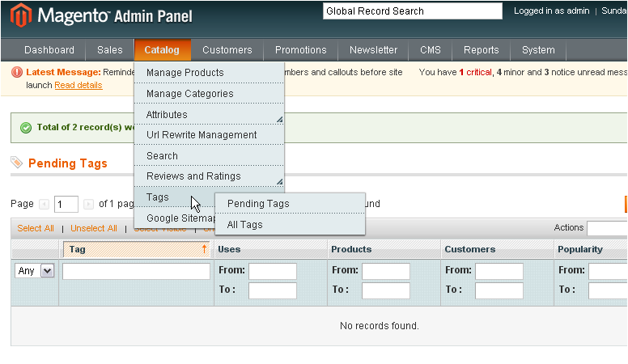Choose Search in the Catalog menu
The height and width of the screenshot is (364, 628).
pyautogui.click(x=209, y=155)
